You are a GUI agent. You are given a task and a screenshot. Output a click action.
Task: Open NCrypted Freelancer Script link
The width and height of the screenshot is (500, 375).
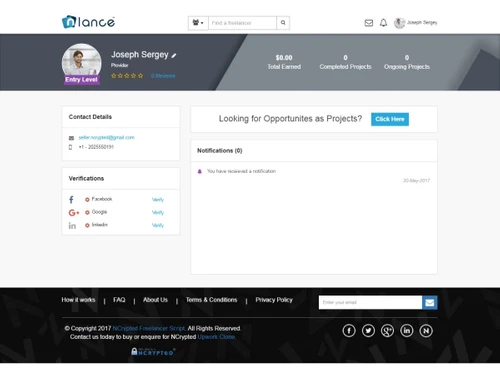(149, 328)
